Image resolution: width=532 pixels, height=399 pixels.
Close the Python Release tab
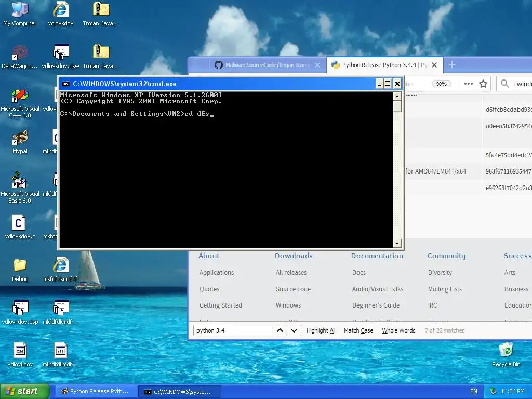point(434,65)
